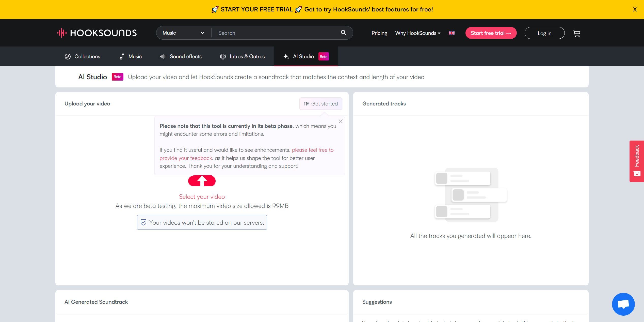Open the Pricing page
Screen dimensions: 644x322
[x=379, y=33]
